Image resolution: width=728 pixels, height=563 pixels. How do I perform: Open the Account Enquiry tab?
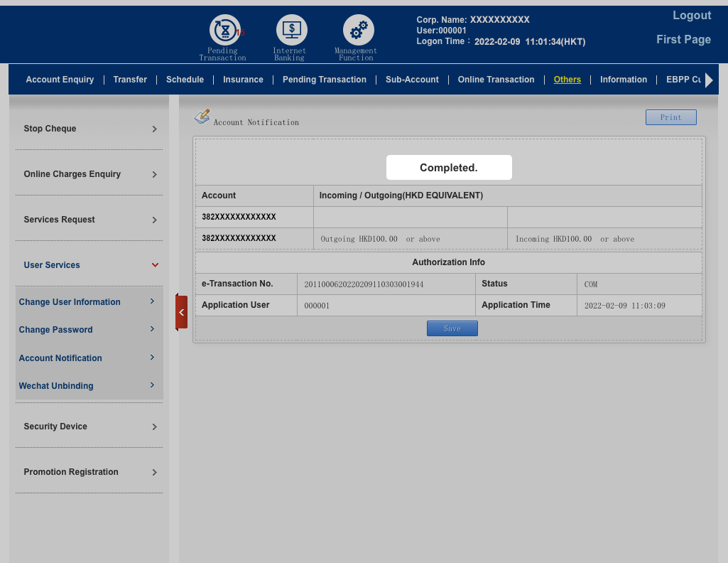[x=60, y=80]
